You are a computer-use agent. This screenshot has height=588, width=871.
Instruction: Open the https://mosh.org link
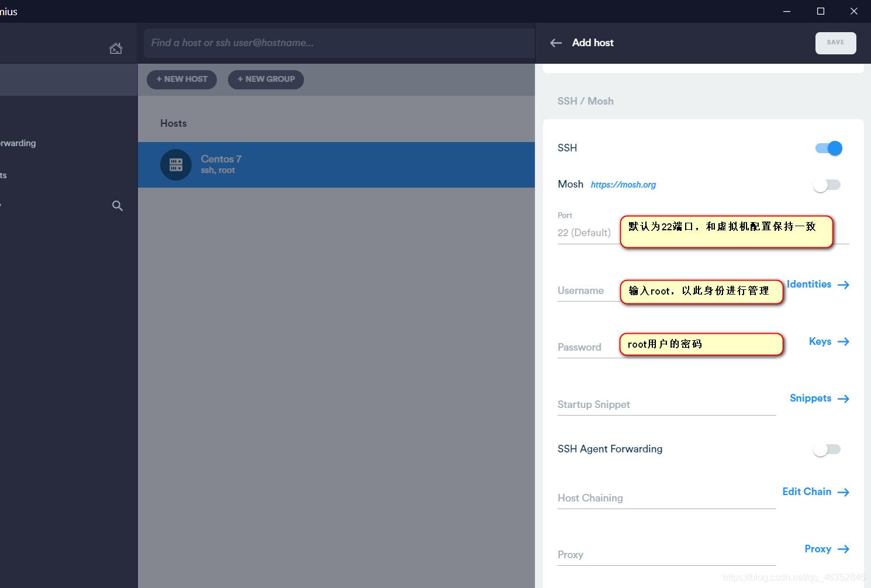[x=623, y=185]
